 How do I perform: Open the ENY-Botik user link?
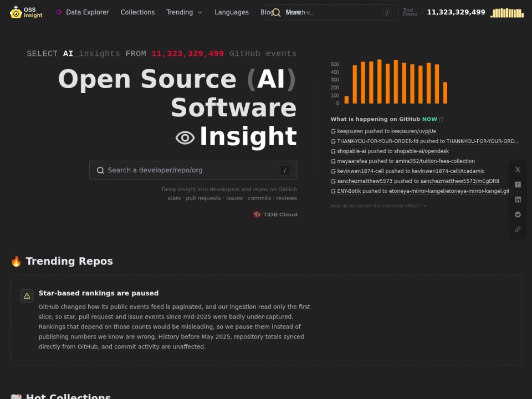[349, 191]
